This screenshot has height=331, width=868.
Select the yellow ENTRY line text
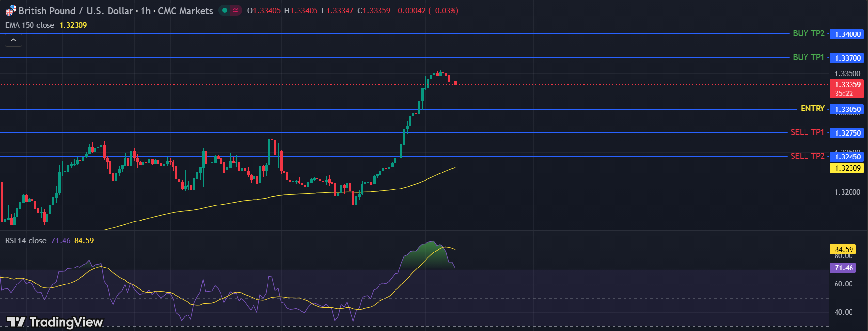point(812,109)
